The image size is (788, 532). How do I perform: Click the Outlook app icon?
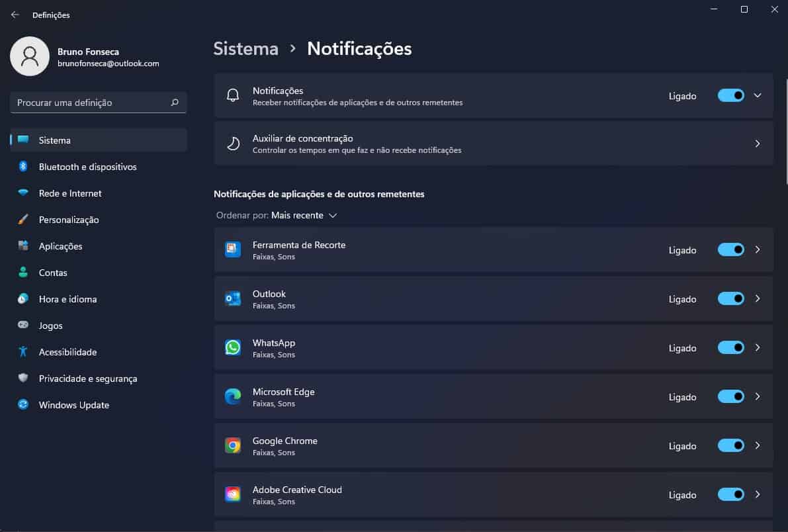(x=232, y=298)
